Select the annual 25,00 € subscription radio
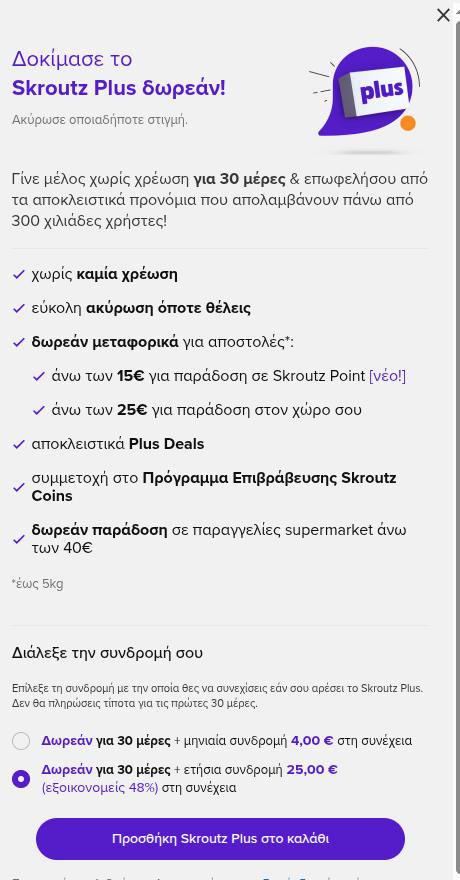The width and height of the screenshot is (460, 880). pyautogui.click(x=21, y=778)
